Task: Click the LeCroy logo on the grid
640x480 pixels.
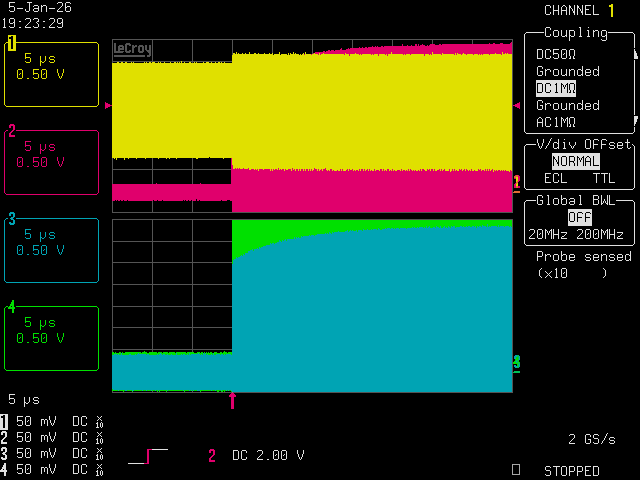Action: (133, 48)
